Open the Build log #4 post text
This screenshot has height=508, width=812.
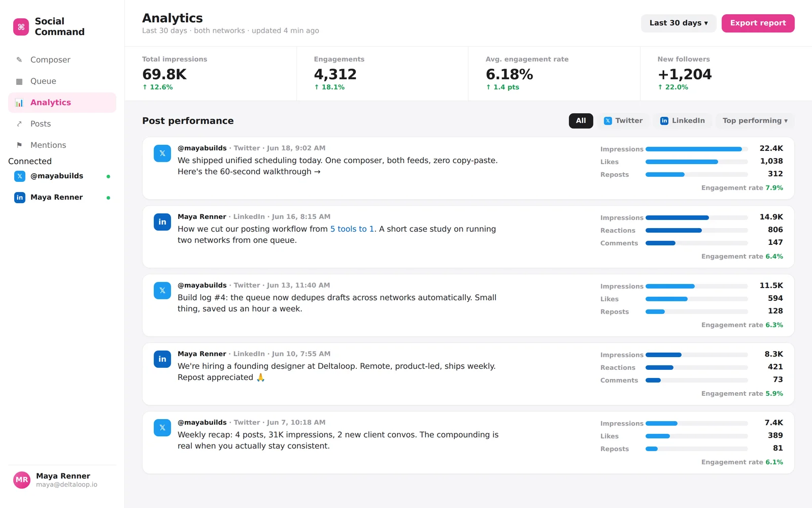[337, 303]
